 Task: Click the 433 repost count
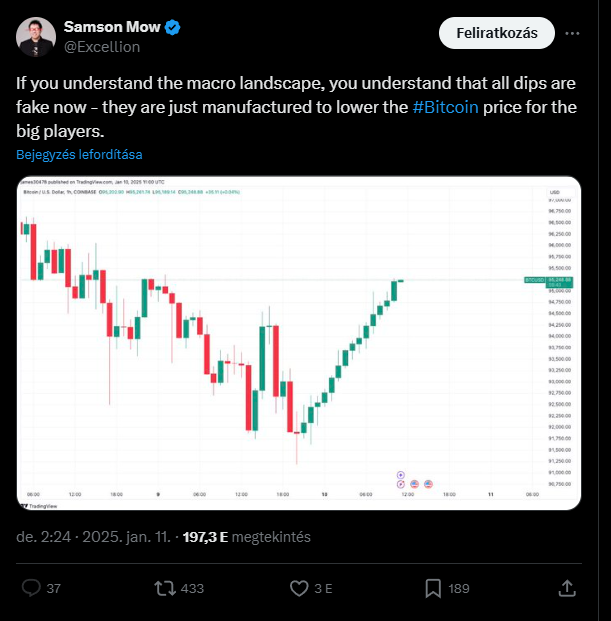(192, 589)
